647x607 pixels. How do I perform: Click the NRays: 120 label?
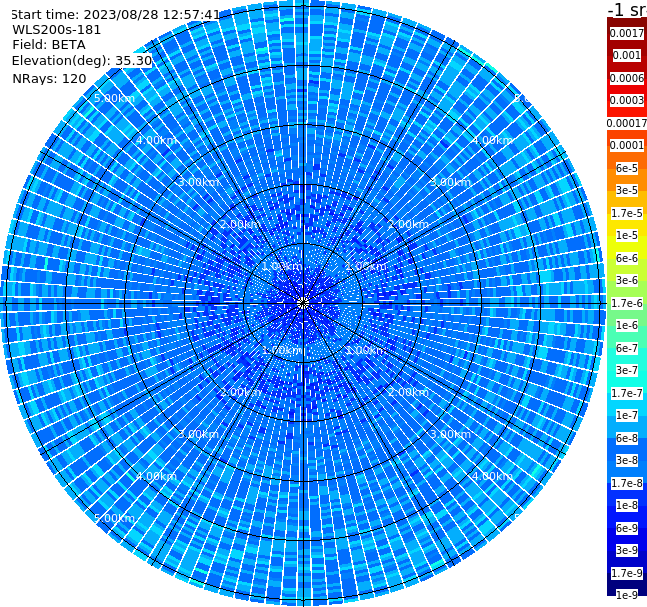[x=50, y=78]
